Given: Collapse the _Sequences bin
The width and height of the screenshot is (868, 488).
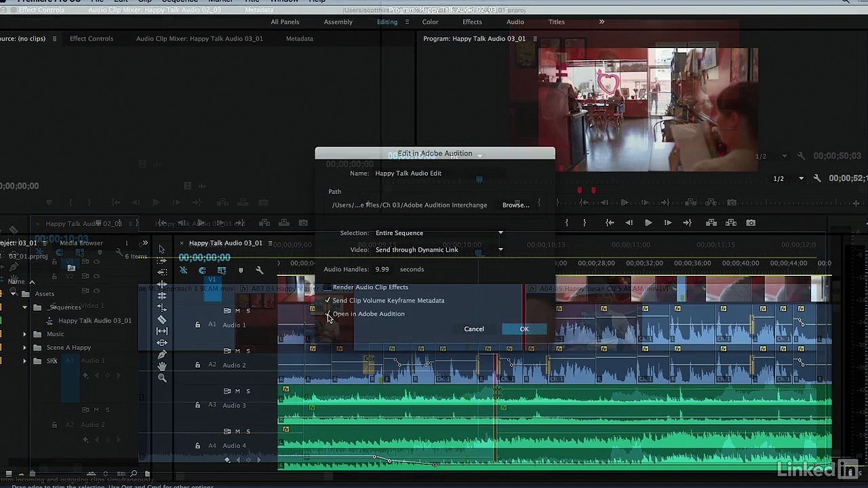Looking at the screenshot, I should [x=25, y=307].
